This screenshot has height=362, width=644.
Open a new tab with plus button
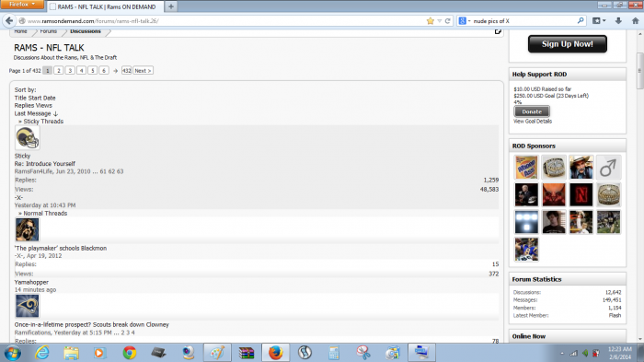[x=171, y=6]
